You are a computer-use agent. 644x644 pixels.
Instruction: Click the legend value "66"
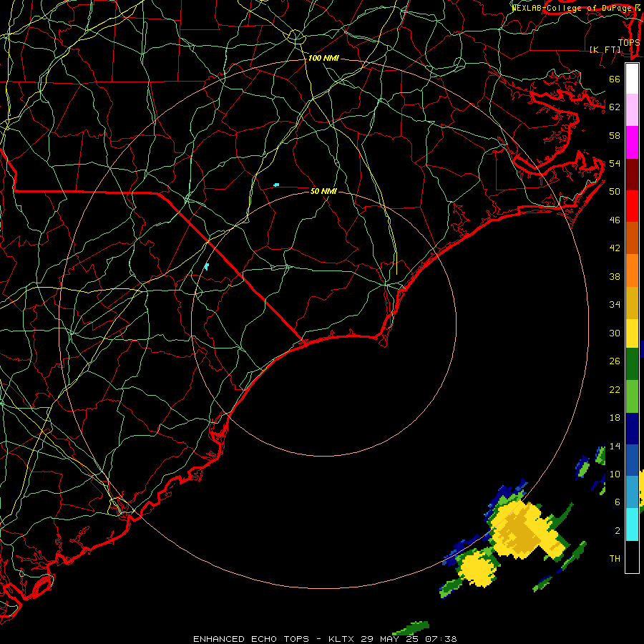[x=615, y=79]
